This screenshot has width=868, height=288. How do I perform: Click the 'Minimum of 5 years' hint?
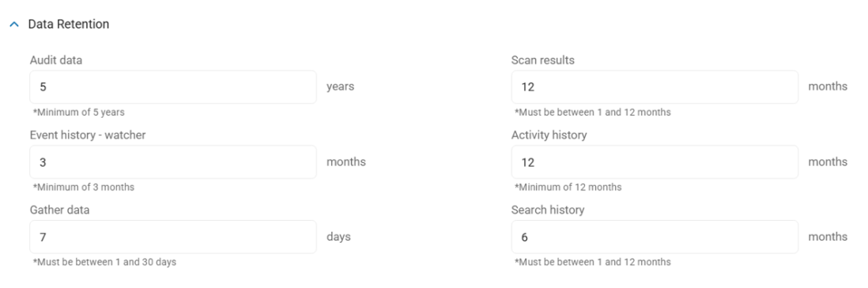pos(78,112)
